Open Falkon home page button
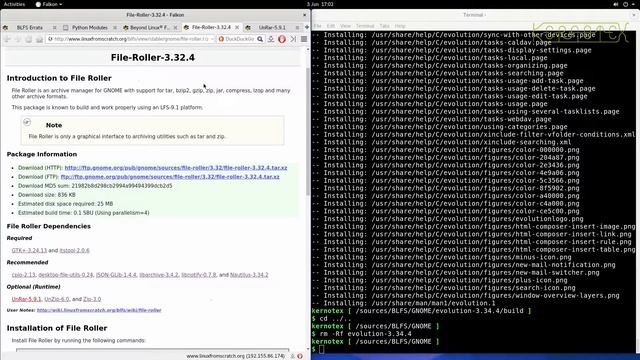 click(x=39, y=39)
